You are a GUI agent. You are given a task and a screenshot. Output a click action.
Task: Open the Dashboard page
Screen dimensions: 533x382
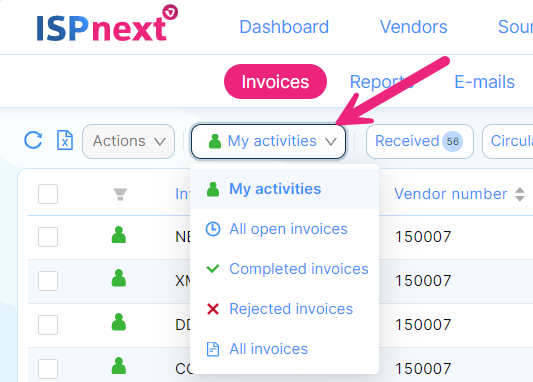click(284, 27)
